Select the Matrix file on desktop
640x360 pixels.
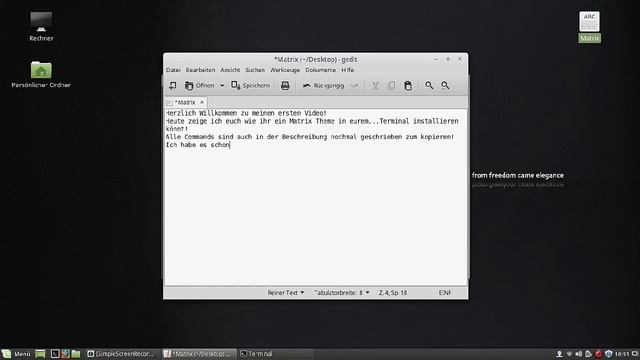[589, 27]
